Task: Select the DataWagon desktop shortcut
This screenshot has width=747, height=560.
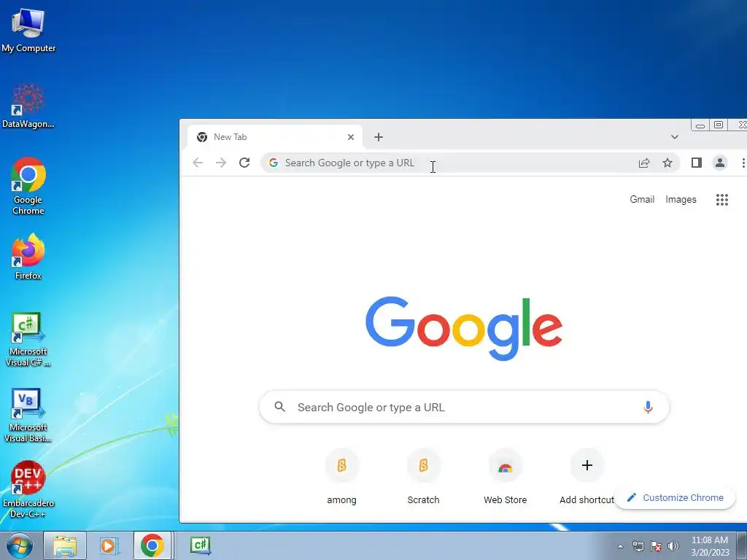Action: [28, 106]
